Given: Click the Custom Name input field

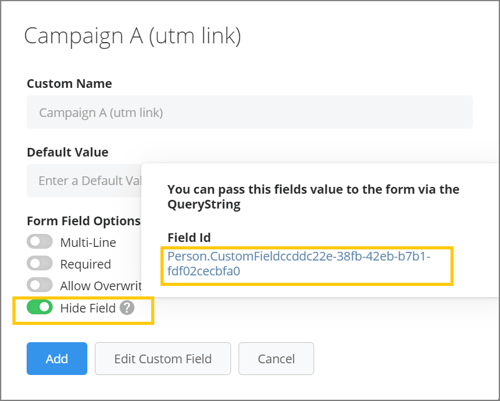Looking at the screenshot, I should click(x=250, y=112).
